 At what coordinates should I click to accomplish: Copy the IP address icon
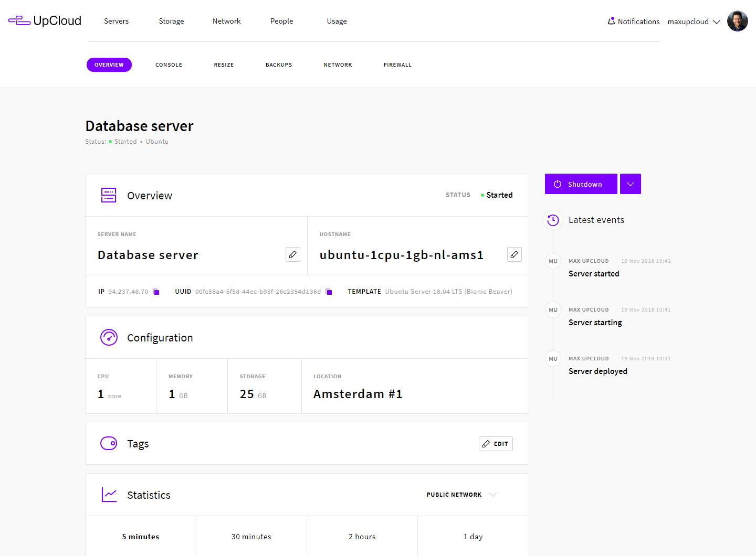coord(156,292)
